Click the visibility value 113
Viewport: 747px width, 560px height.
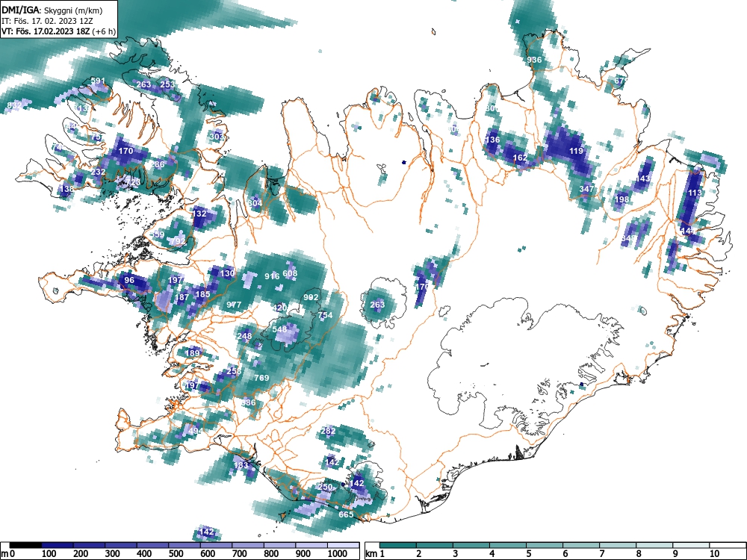(695, 193)
